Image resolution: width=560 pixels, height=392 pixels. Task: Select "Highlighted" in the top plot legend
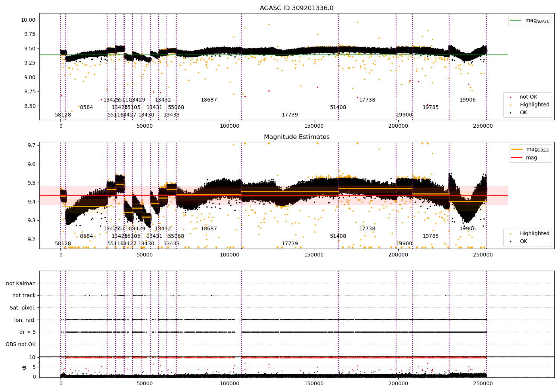[529, 105]
